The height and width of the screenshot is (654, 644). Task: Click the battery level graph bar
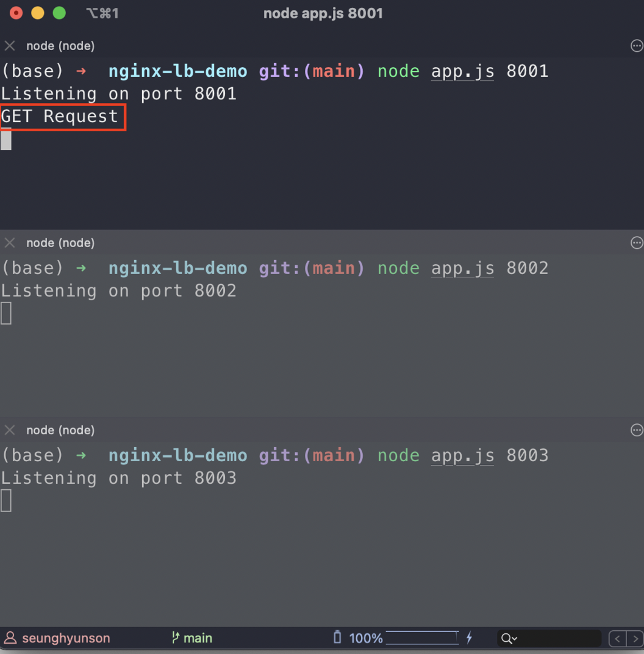(422, 638)
